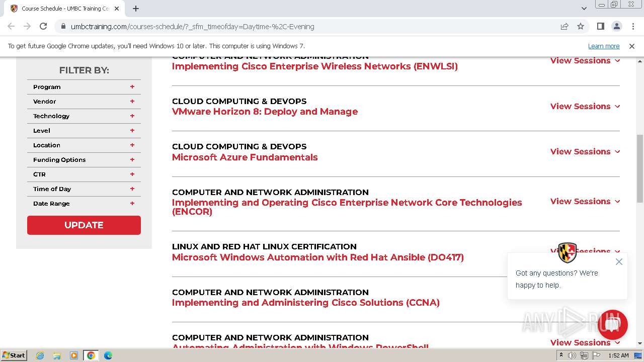Open Implementing and Administering Cisco Solutions (CCNA)

coord(306,303)
